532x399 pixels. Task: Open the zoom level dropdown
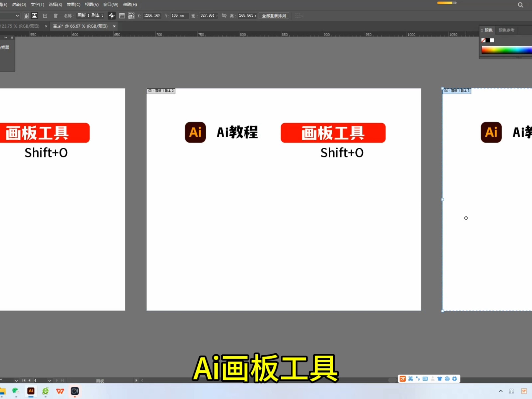16,380
